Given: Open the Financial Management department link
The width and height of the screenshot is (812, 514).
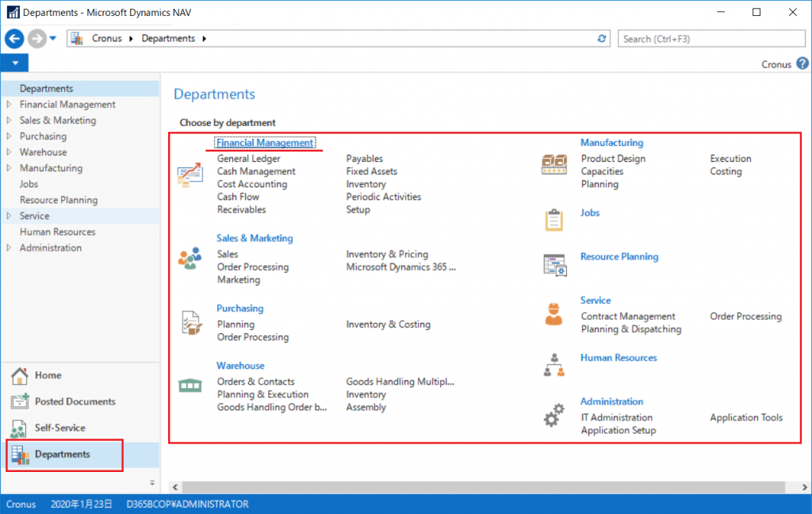Looking at the screenshot, I should [265, 143].
